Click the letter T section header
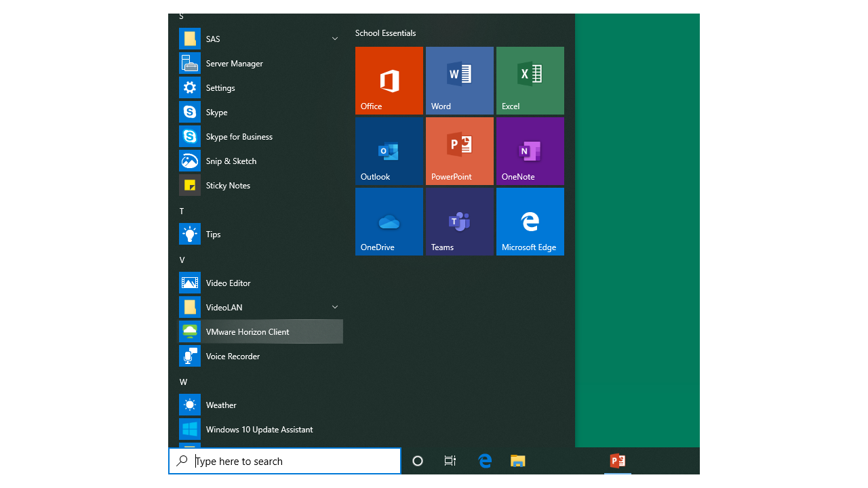The width and height of the screenshot is (868, 488). (x=182, y=211)
